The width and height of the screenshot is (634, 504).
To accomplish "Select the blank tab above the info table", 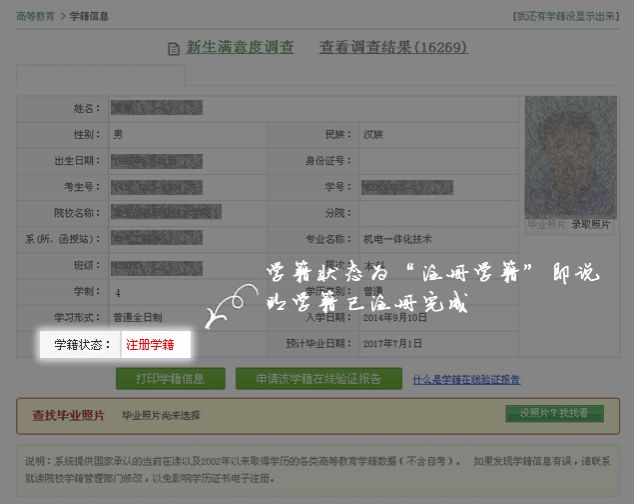I will (101, 75).
